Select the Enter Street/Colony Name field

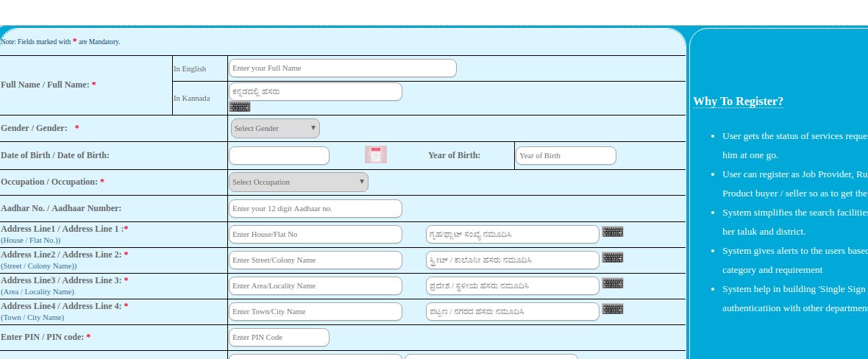coord(315,260)
